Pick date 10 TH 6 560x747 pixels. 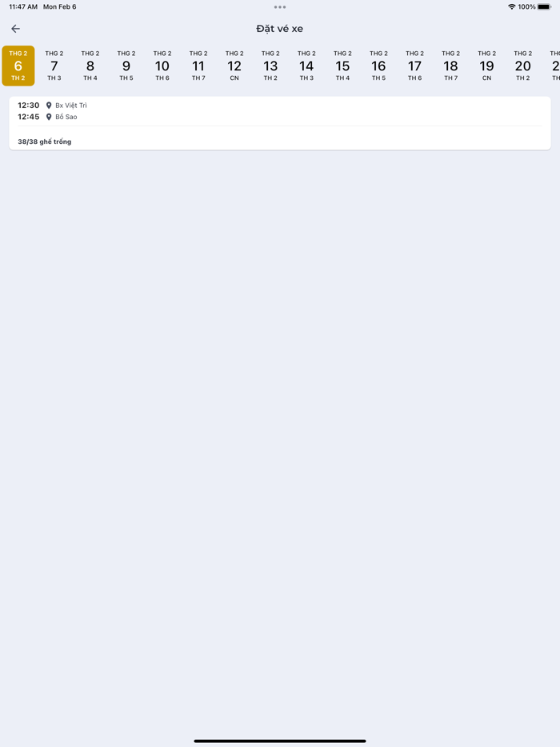click(162, 66)
